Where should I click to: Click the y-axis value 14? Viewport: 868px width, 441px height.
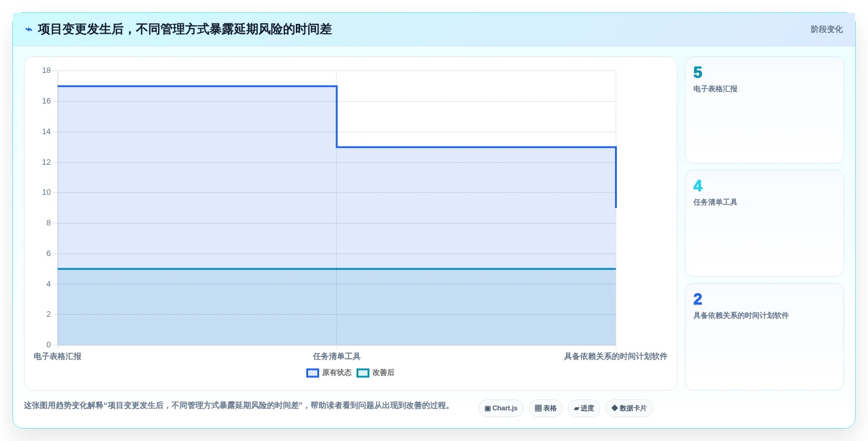click(47, 132)
